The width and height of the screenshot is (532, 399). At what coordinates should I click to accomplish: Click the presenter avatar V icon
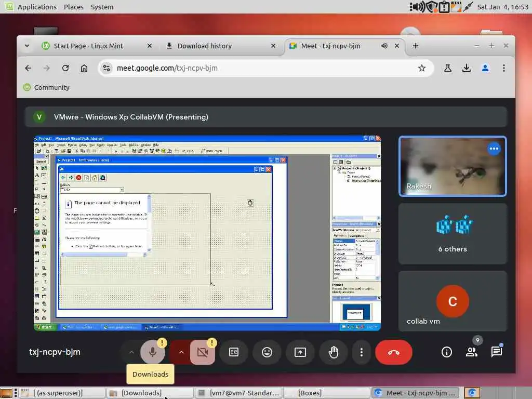coord(39,117)
